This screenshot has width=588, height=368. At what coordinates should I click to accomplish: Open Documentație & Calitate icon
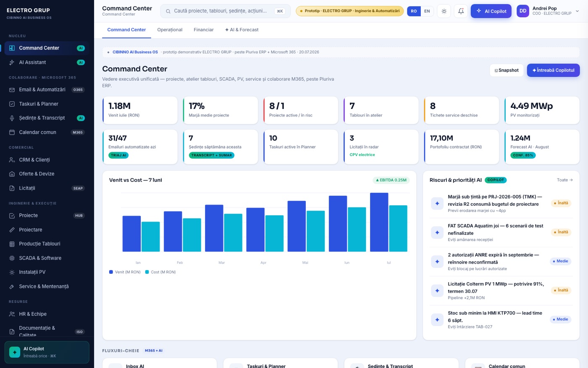[12, 331]
